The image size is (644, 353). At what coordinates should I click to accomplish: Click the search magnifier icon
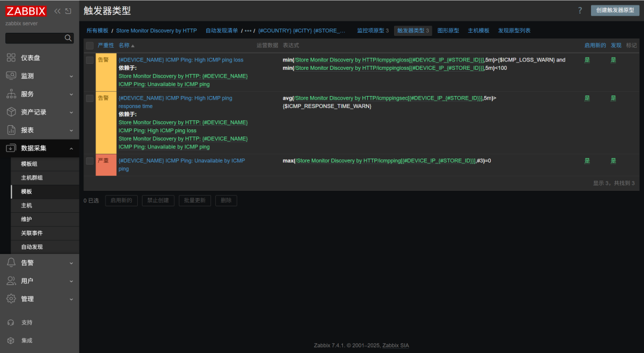click(68, 38)
